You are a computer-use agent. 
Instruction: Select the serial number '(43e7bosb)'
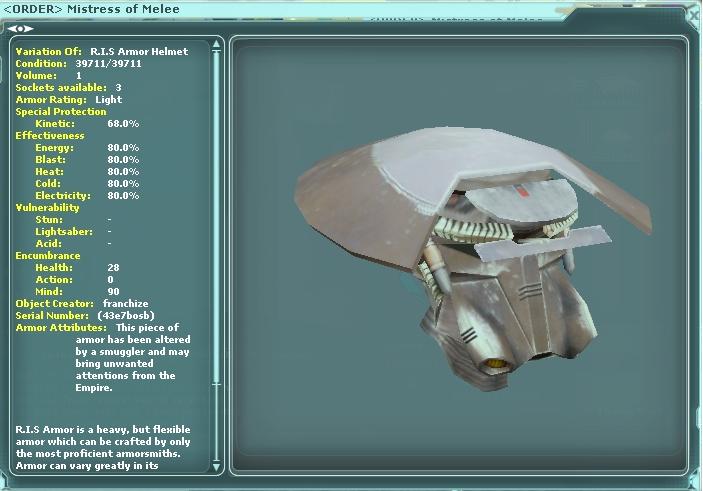pos(126,316)
